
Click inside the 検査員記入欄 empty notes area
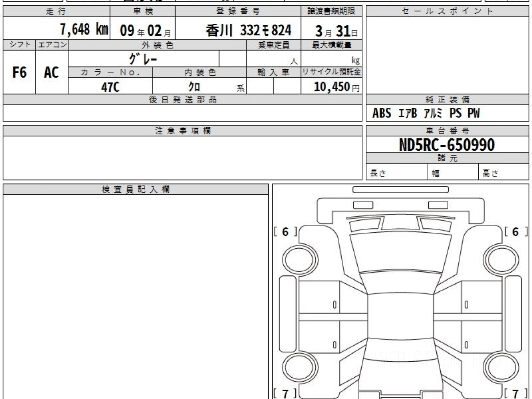135,293
